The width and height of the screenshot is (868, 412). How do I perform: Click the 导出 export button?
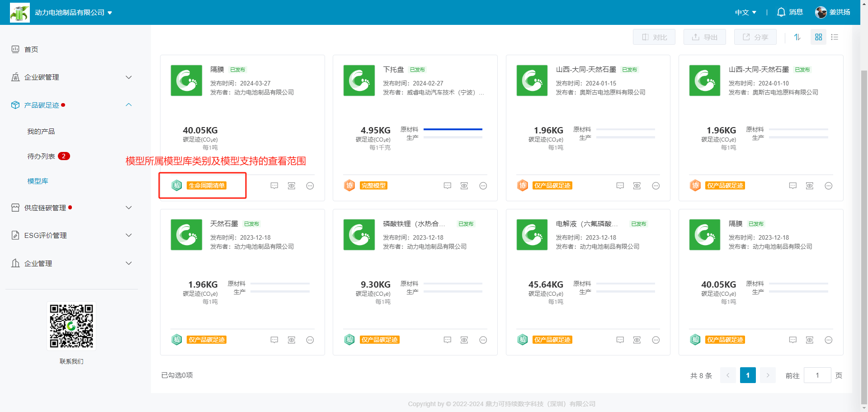[x=704, y=37]
